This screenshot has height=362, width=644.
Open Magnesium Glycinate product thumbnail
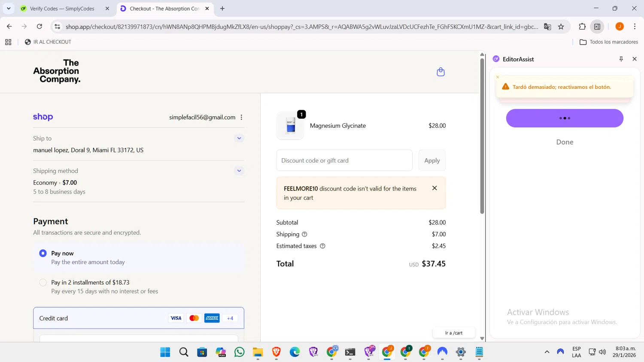coord(290,126)
